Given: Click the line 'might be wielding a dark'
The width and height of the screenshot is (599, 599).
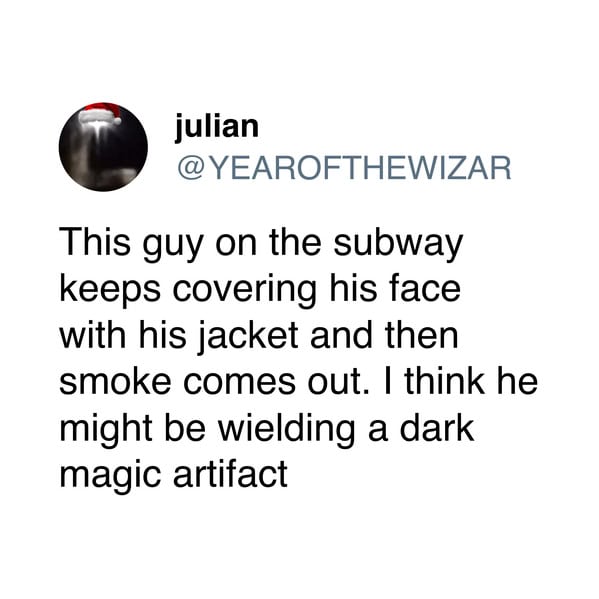Looking at the screenshot, I should click(x=267, y=429).
